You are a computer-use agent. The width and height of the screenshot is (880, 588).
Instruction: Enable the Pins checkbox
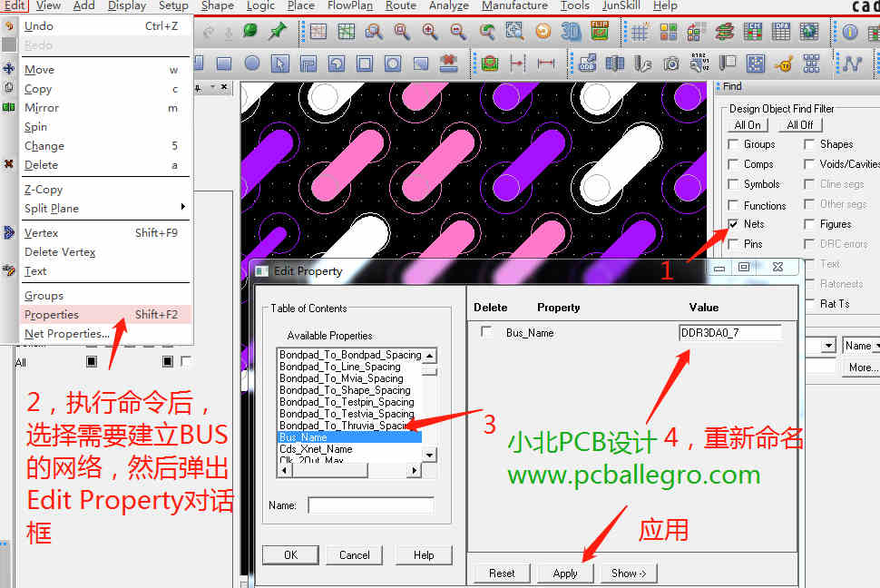733,244
